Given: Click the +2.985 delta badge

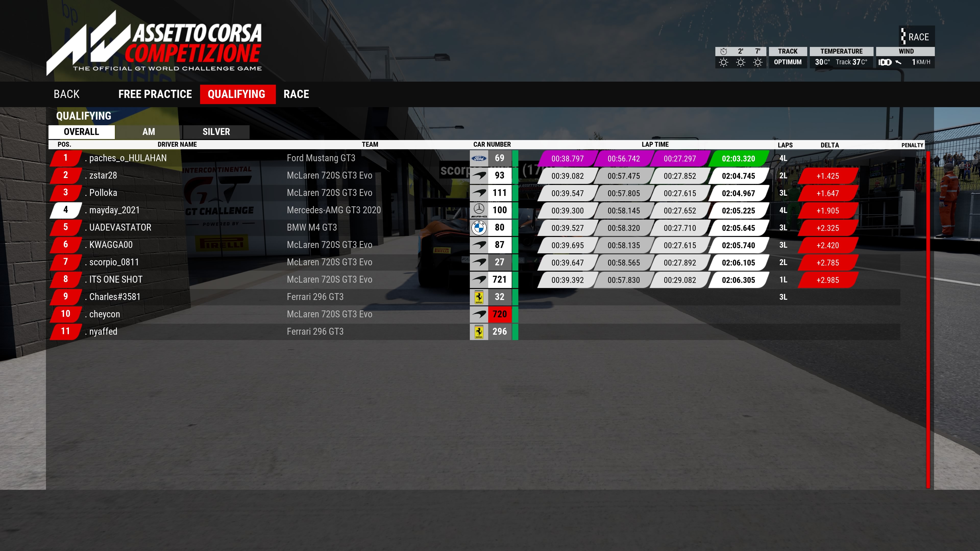Looking at the screenshot, I should pos(828,280).
